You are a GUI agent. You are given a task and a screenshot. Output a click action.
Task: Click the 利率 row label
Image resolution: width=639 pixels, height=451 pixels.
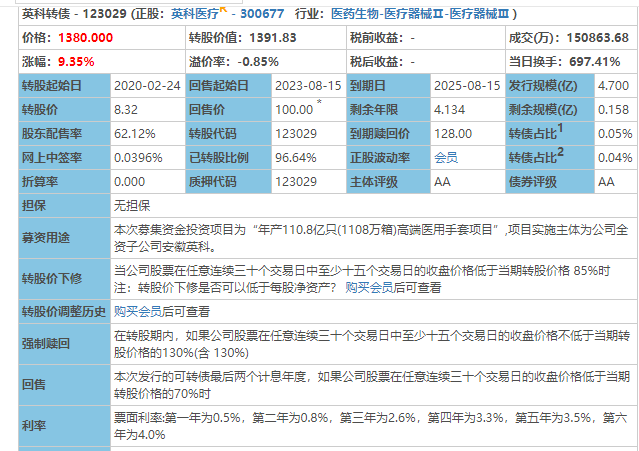click(x=64, y=426)
